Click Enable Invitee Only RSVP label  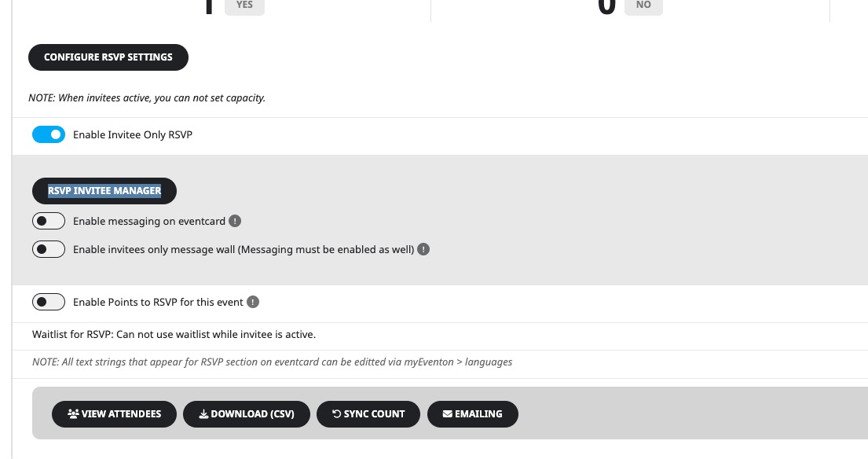point(133,134)
